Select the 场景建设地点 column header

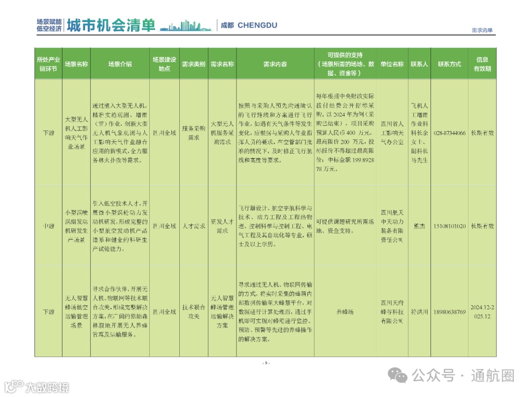(164, 64)
